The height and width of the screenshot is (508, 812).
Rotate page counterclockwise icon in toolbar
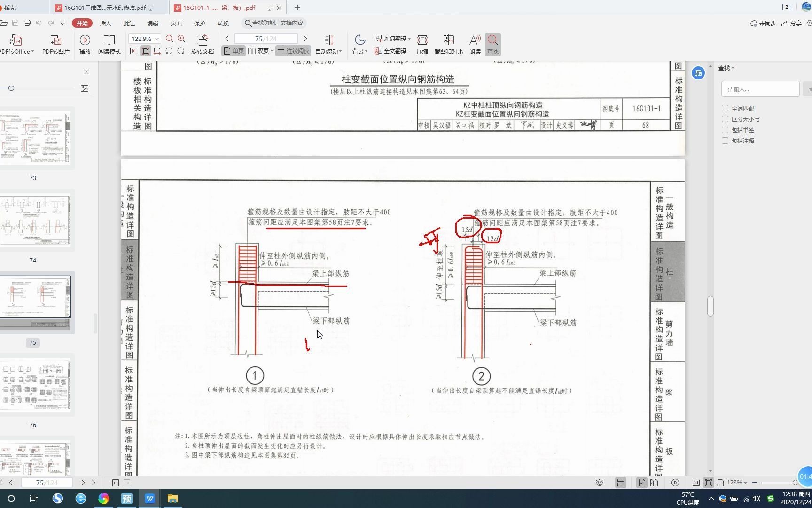click(169, 51)
